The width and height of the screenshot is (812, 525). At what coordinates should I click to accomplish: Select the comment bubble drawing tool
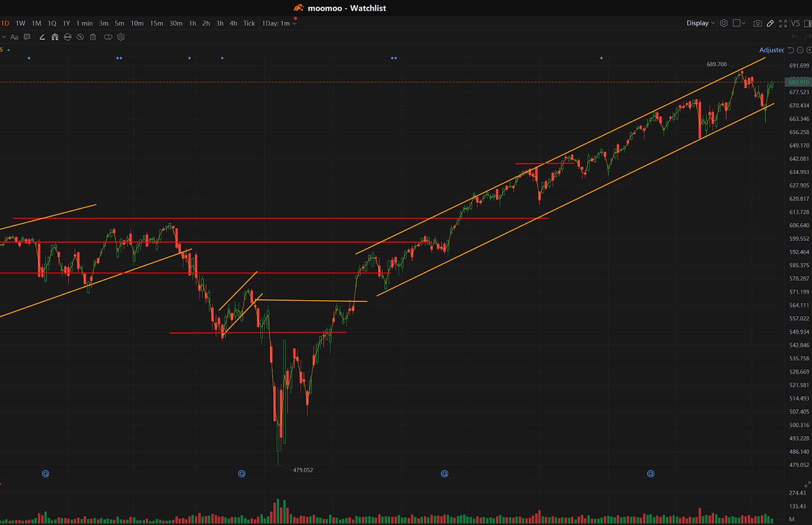click(27, 37)
